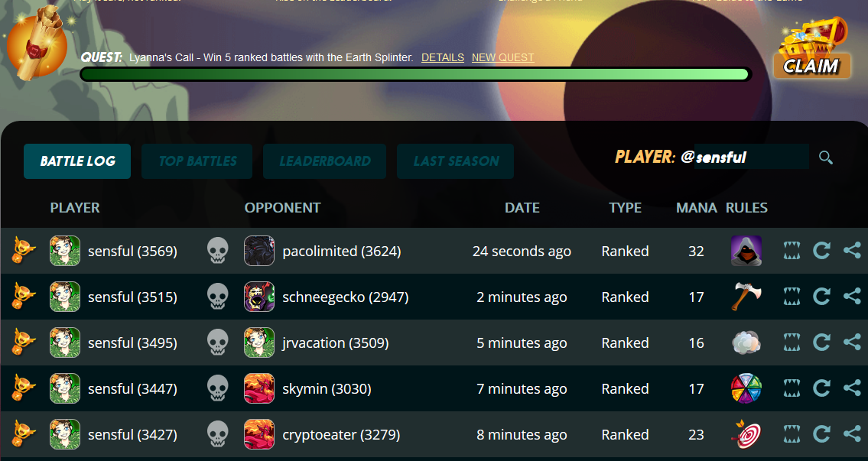868x461 pixels.
Task: Open the quest DETAILS link
Action: (x=442, y=57)
